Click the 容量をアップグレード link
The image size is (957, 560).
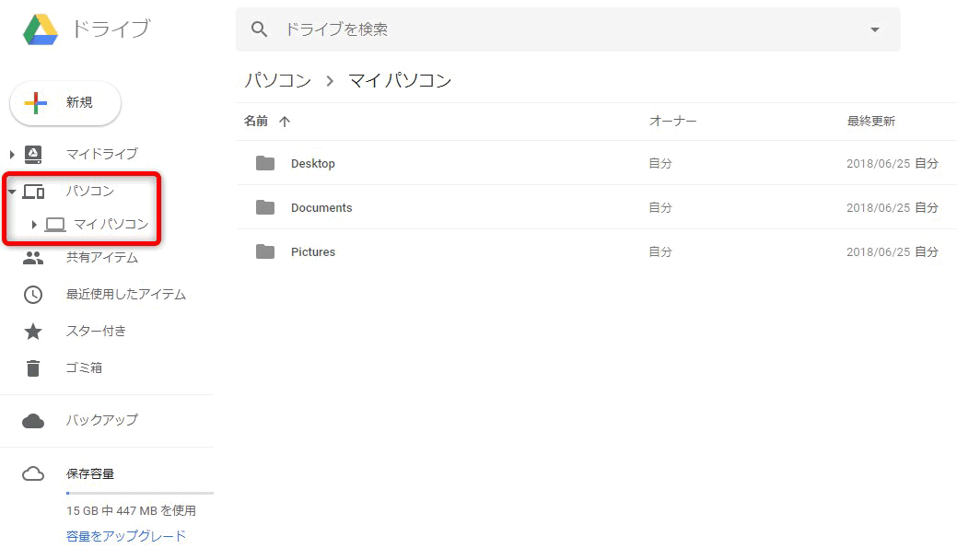click(126, 536)
